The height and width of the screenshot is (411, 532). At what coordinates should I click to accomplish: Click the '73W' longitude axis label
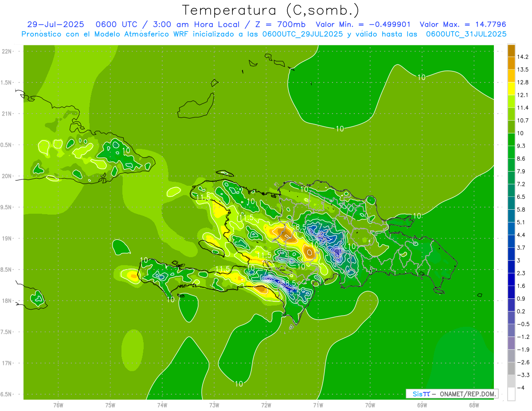(214, 405)
